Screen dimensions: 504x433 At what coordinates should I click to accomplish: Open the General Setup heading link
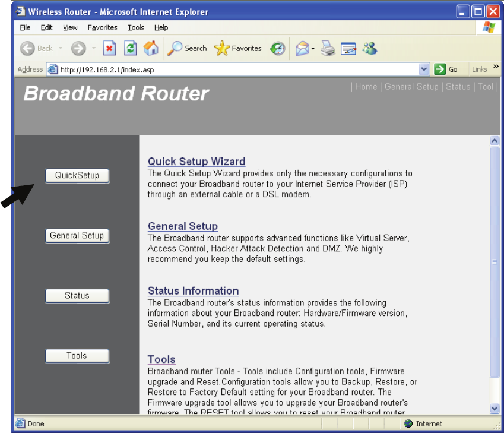pos(183,226)
